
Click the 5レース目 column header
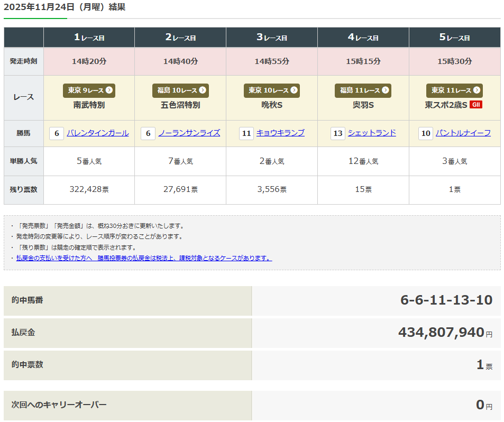(x=454, y=38)
